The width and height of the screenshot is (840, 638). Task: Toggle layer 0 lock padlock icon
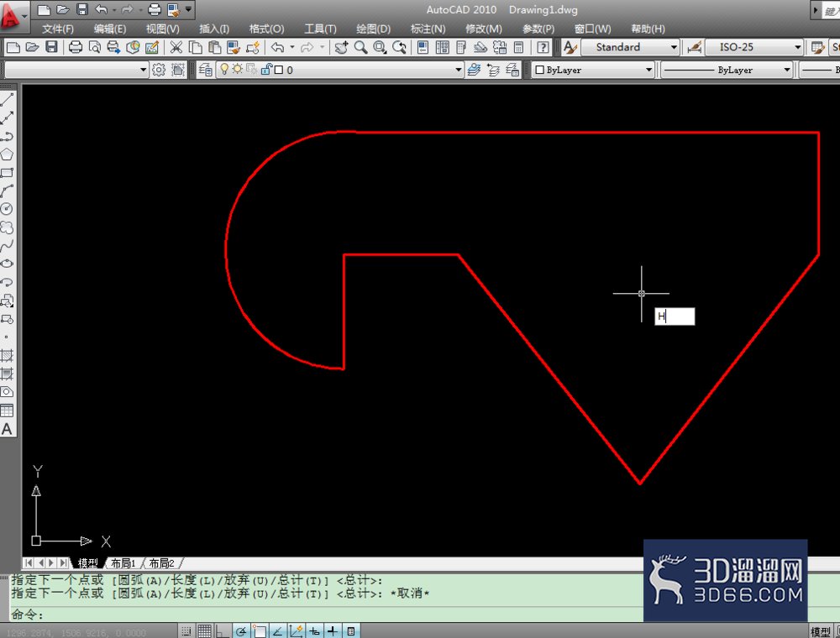265,69
